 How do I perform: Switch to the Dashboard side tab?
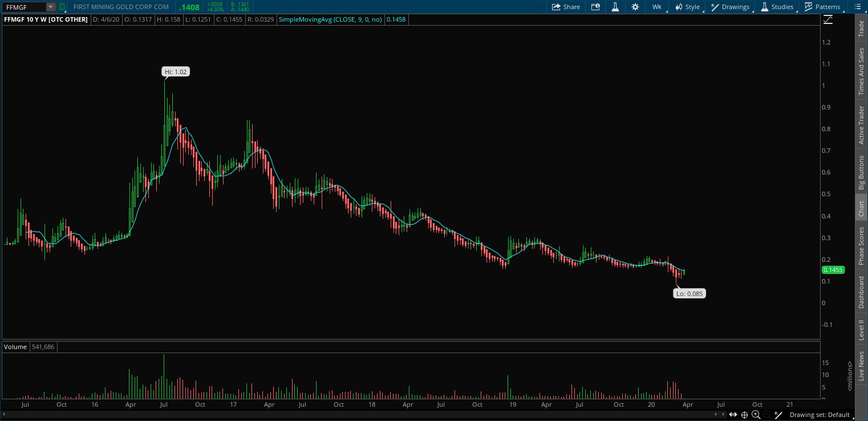coord(861,292)
